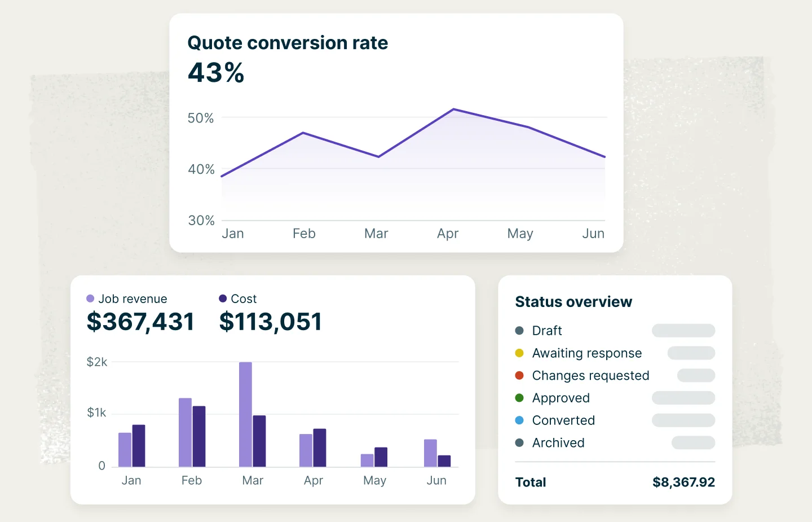Click the February cost bar
The image size is (812, 522).
pyautogui.click(x=199, y=436)
